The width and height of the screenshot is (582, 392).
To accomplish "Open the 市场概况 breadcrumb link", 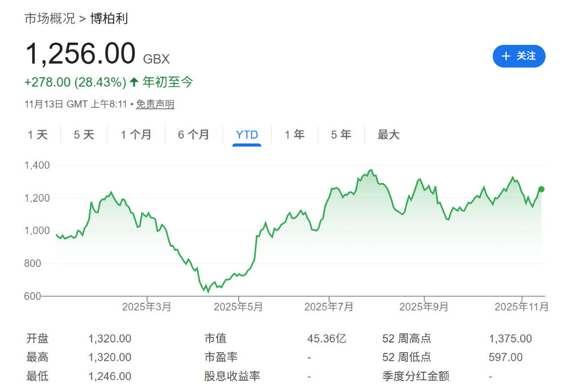I will (x=49, y=19).
